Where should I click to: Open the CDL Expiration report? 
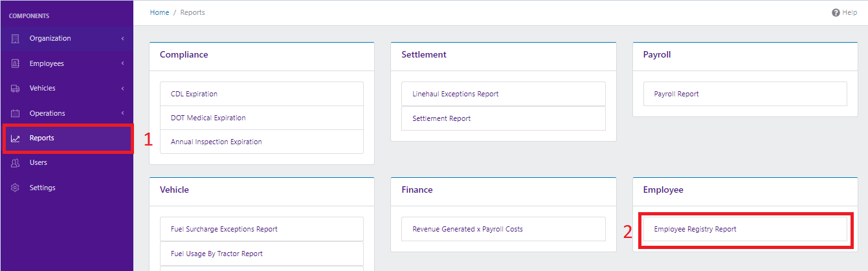click(x=194, y=94)
